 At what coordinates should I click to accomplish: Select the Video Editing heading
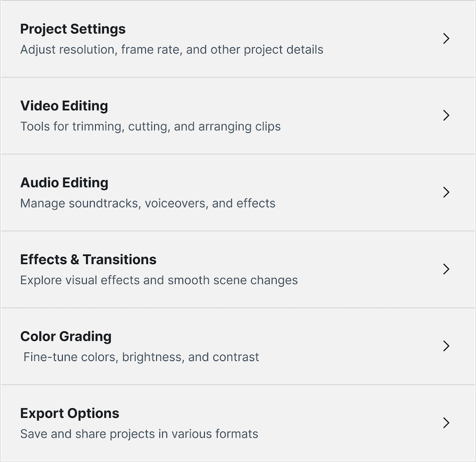[x=64, y=106]
